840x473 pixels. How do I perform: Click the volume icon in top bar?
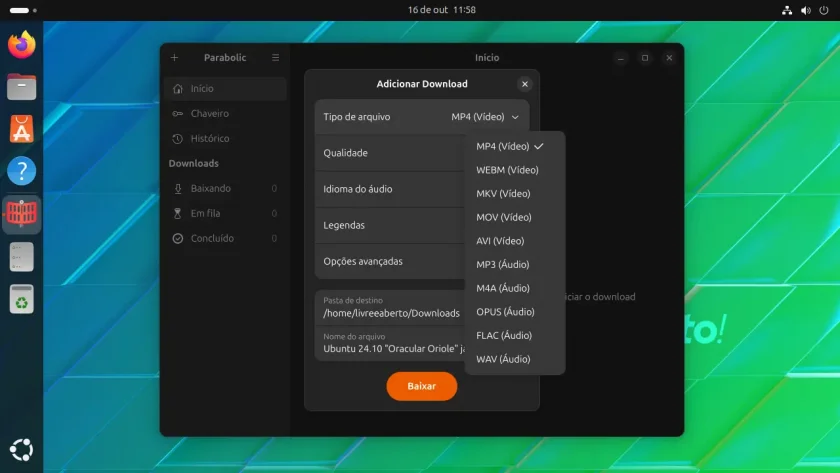point(805,10)
